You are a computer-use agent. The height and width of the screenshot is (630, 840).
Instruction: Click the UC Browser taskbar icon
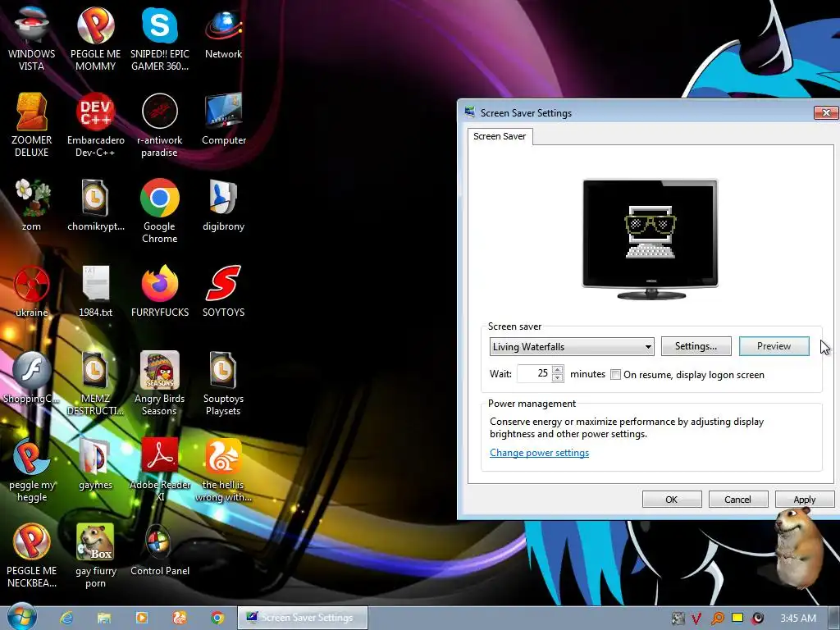click(x=180, y=618)
